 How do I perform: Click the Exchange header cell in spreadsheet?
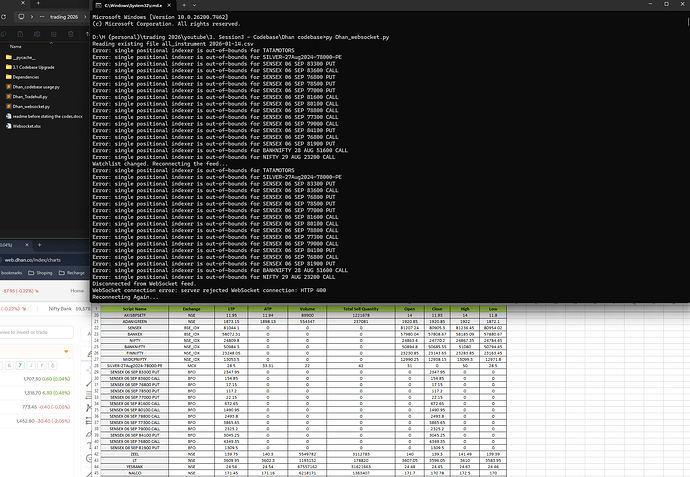tap(191, 309)
